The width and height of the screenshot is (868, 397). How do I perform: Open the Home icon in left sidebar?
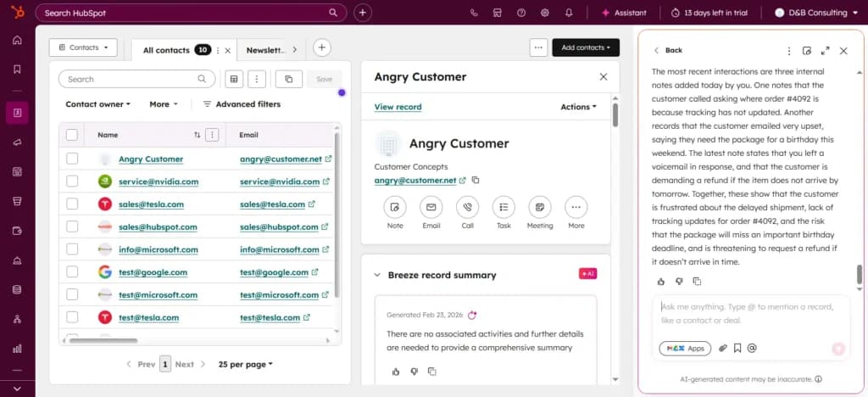tap(17, 40)
